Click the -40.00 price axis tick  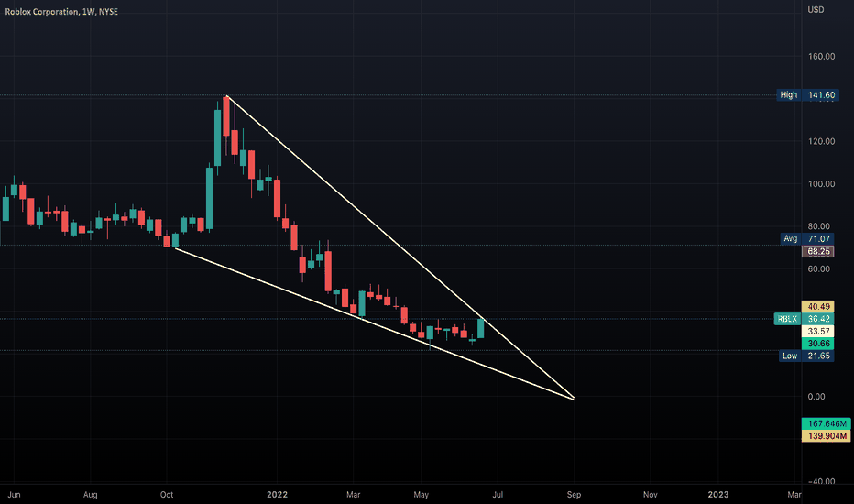(x=821, y=481)
